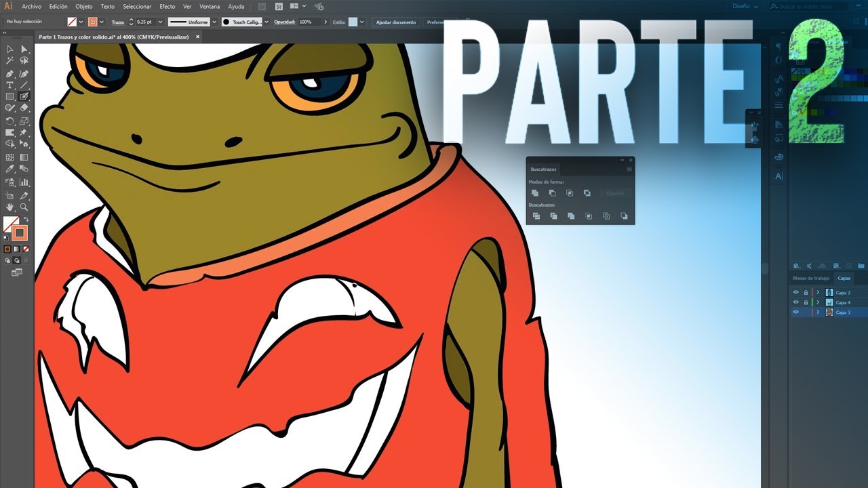Viewport: 868px width, 488px height.
Task: Open stroke weight dropdown beside 0,25 pt
Action: pyautogui.click(x=159, y=22)
